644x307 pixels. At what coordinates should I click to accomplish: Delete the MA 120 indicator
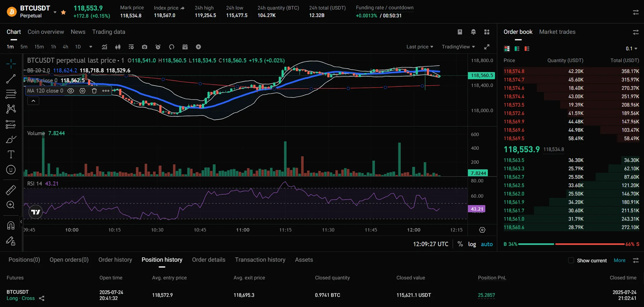(x=94, y=91)
